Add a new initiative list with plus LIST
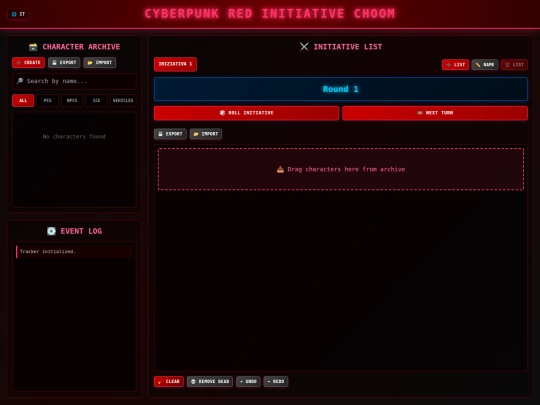Screen dimensions: 540x405 coord(455,64)
